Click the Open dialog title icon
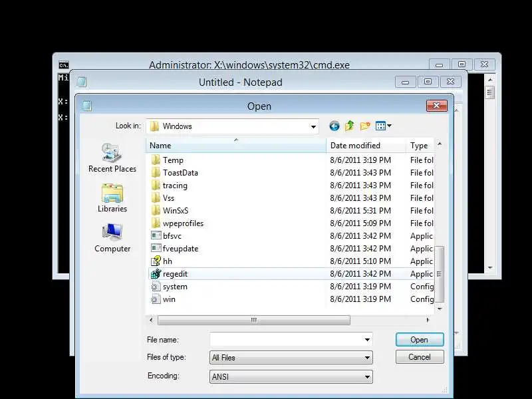This screenshot has width=532, height=399. pos(87,106)
